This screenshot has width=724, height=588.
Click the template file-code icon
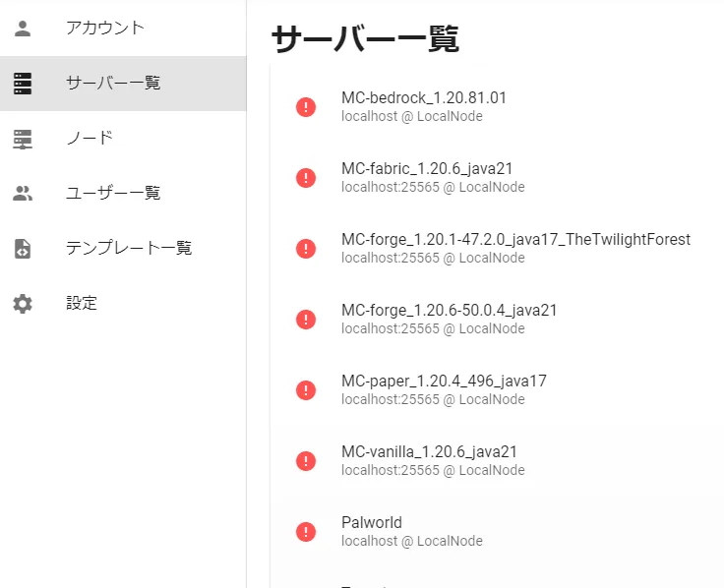23,249
